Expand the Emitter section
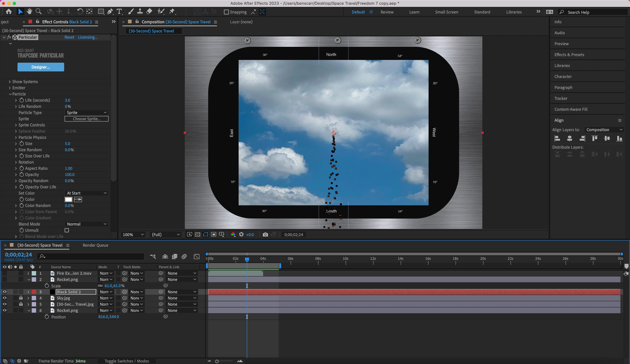The height and width of the screenshot is (364, 630). pyautogui.click(x=10, y=88)
